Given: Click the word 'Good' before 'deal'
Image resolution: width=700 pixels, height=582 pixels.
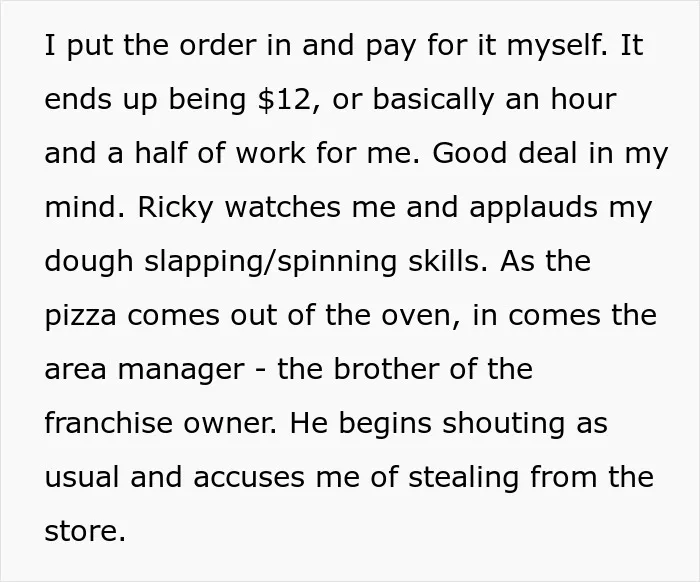Looking at the screenshot, I should coord(469,153).
